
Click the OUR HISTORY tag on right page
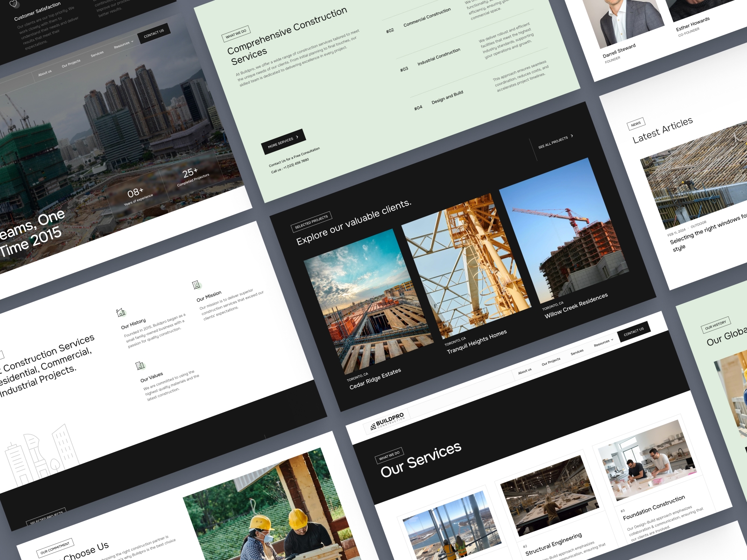pos(716,324)
